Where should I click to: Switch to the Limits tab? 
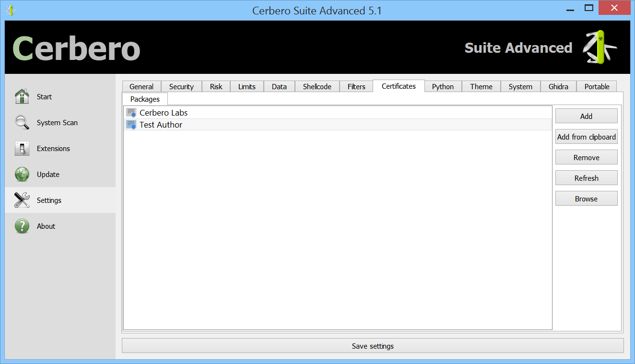[247, 86]
